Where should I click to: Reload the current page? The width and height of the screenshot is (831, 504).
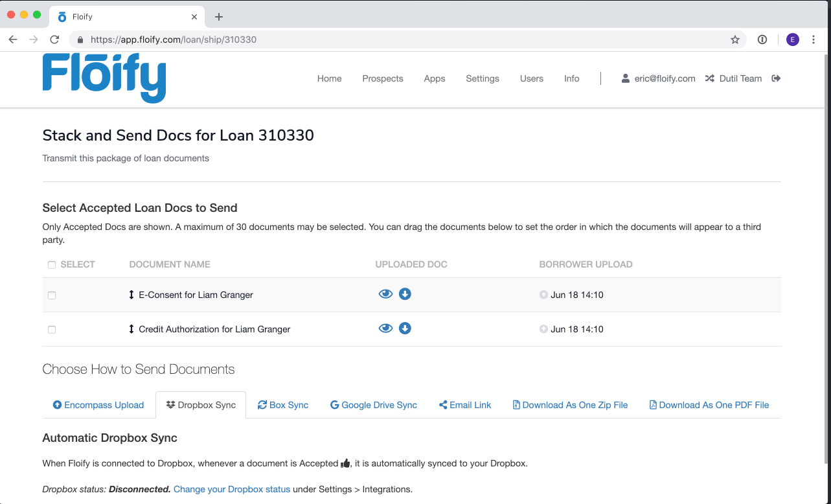(54, 40)
